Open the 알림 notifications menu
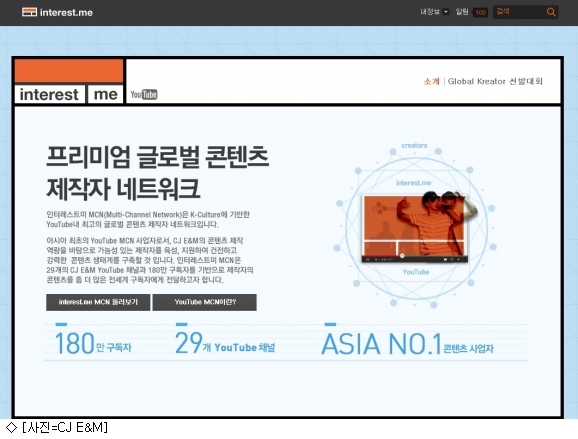The height and width of the screenshot is (439, 578). click(462, 12)
